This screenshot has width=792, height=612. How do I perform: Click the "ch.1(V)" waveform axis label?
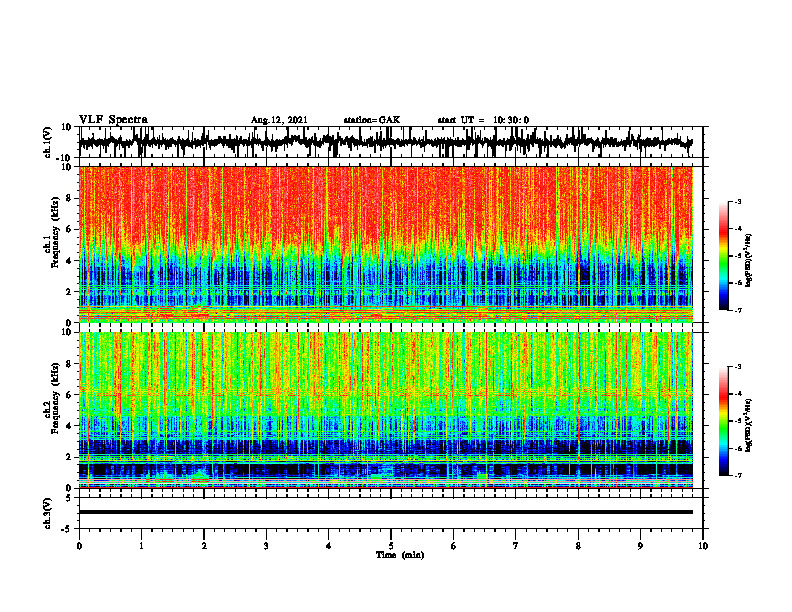48,143
